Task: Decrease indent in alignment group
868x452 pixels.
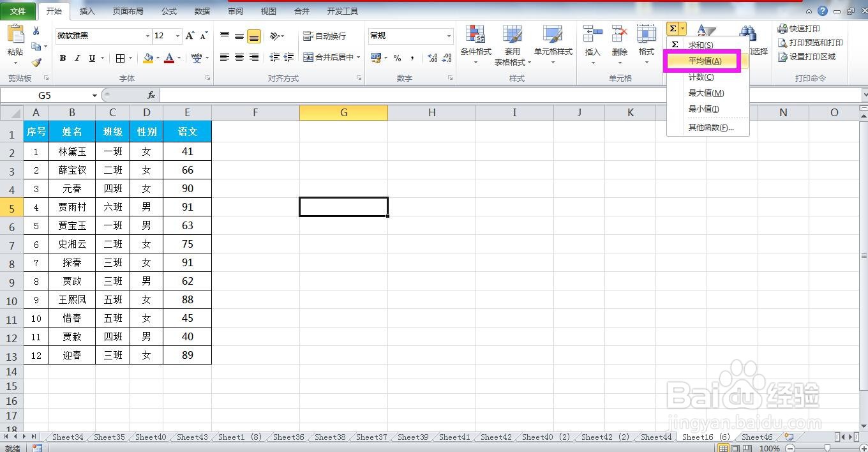Action: [275, 57]
